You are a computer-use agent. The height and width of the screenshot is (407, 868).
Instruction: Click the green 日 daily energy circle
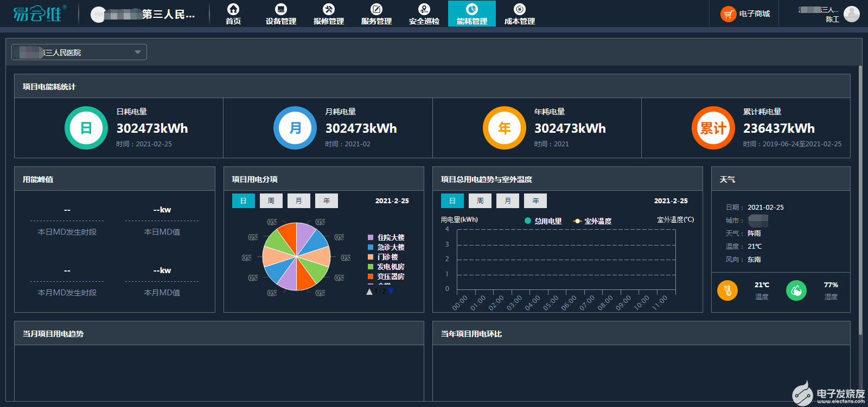[x=86, y=128]
